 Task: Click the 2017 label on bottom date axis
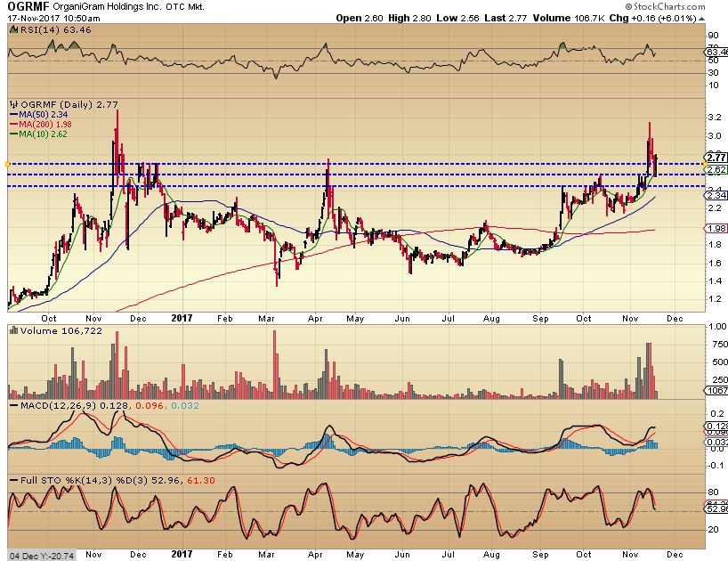coord(182,554)
